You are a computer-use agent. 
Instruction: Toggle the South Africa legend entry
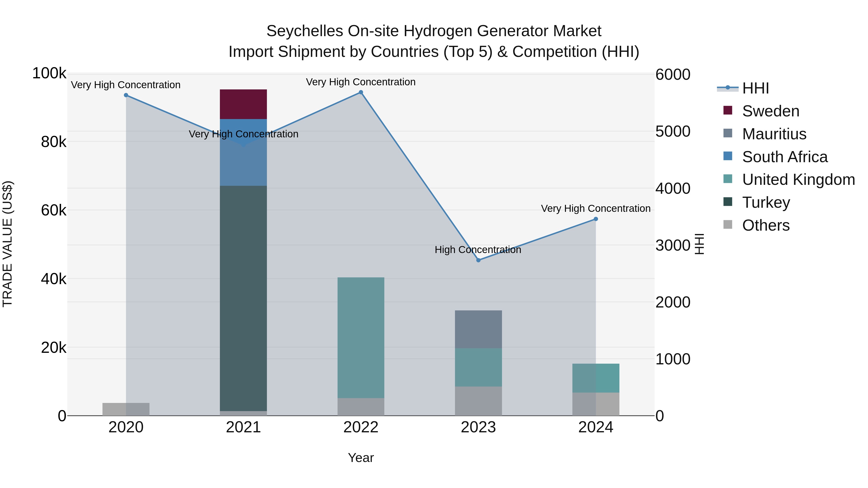(775, 157)
